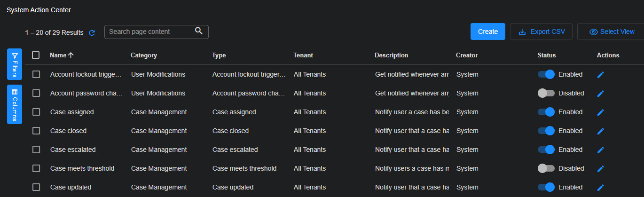Image resolution: width=644 pixels, height=197 pixels.
Task: Click the Create button
Action: coord(487,32)
